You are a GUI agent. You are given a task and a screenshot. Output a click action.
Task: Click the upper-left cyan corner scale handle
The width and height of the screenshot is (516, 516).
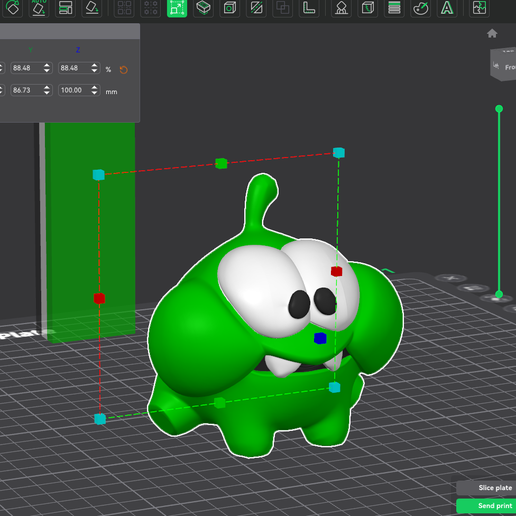coord(99,175)
